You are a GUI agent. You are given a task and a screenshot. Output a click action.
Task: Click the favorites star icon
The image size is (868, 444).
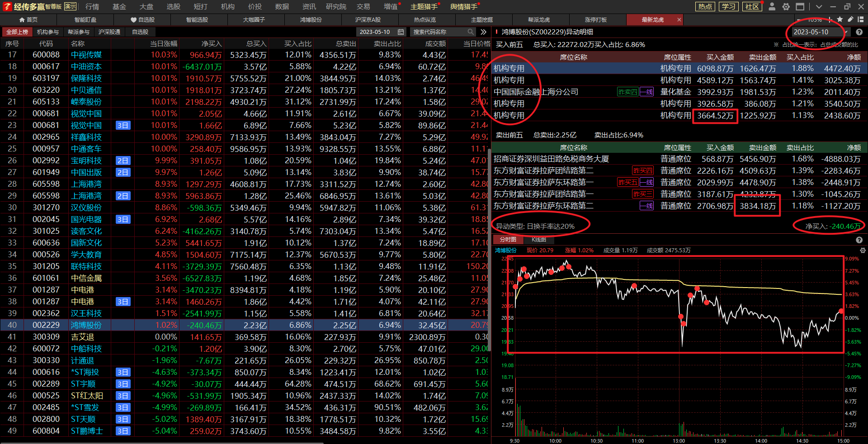tap(840, 19)
